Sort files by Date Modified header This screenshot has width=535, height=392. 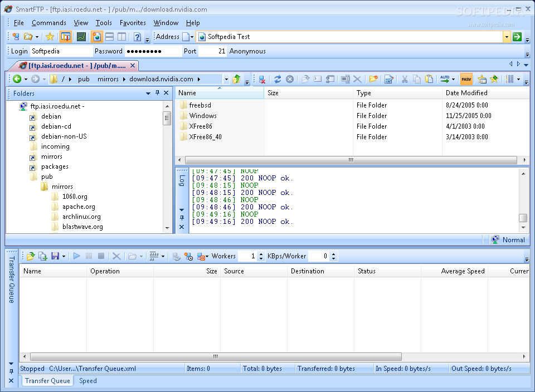pyautogui.click(x=486, y=93)
